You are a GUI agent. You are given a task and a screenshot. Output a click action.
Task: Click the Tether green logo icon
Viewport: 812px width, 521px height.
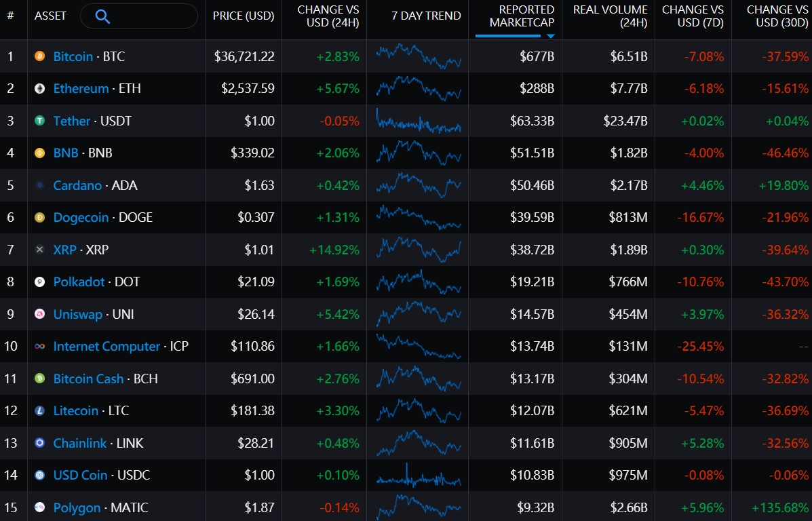[x=39, y=121]
